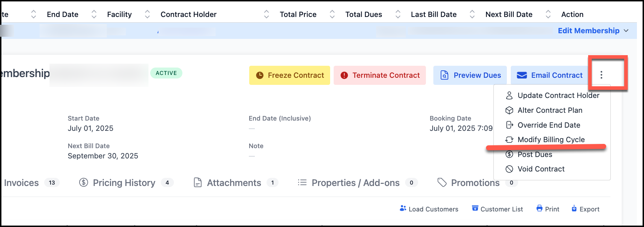644x227 pixels.
Task: Click the Freeze Contract button
Action: [x=289, y=75]
